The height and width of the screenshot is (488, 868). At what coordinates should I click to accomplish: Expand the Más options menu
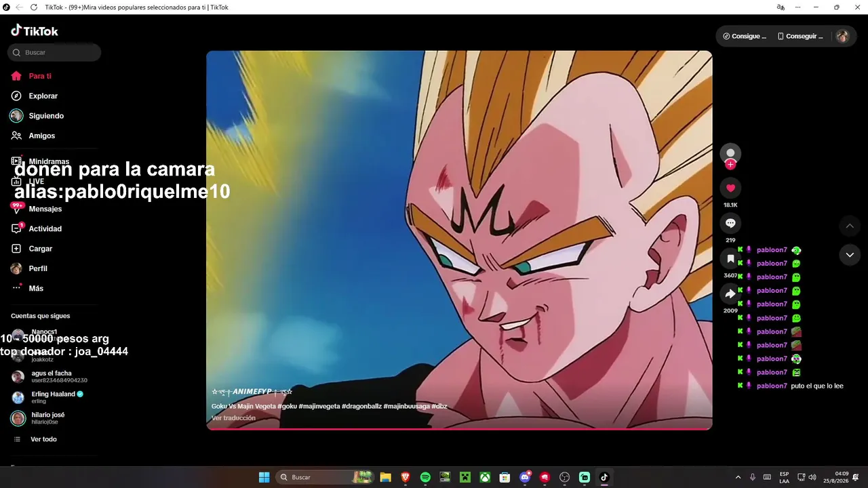pos(35,289)
